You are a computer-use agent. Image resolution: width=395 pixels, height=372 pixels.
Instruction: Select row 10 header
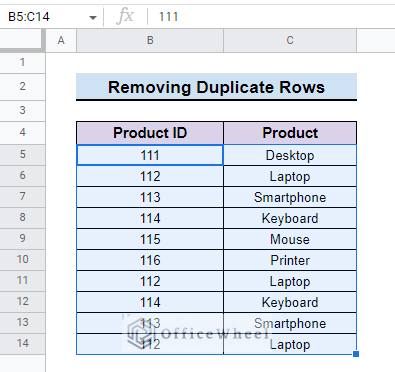(22, 259)
